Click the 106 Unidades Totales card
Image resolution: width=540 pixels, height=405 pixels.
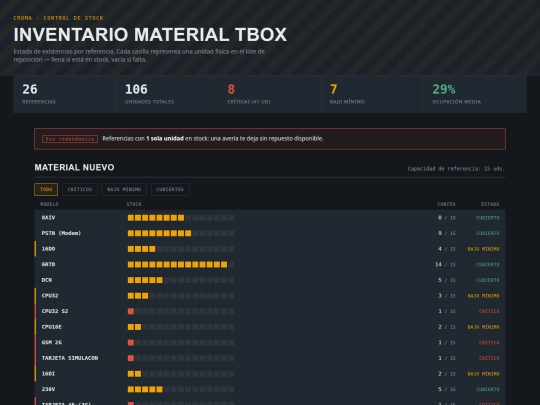(x=167, y=94)
